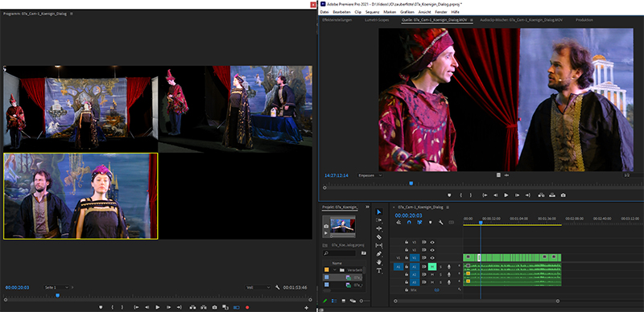Enable voice-over record on track A3
The width and height of the screenshot is (644, 312).
coord(449,282)
